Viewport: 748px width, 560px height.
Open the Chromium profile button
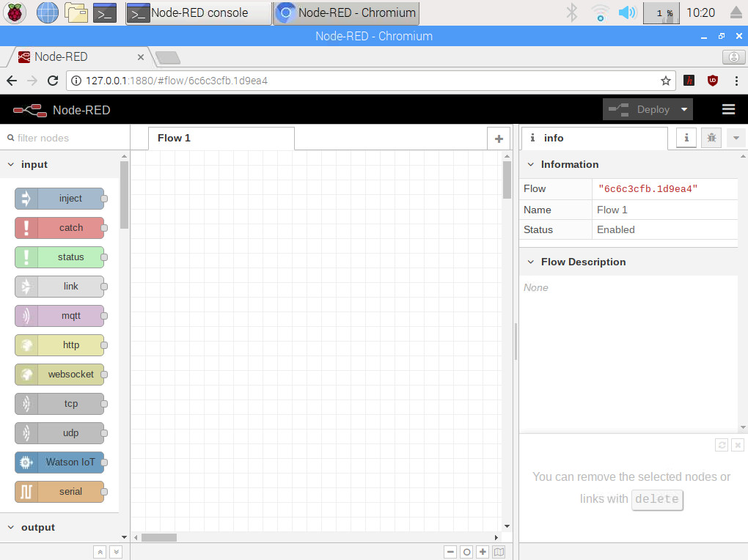click(x=733, y=57)
